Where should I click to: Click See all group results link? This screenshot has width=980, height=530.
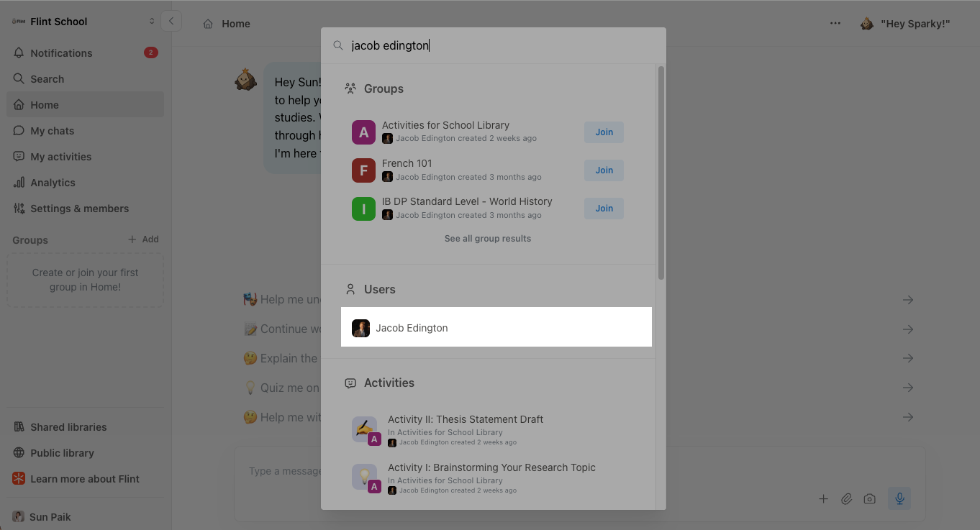pyautogui.click(x=488, y=239)
